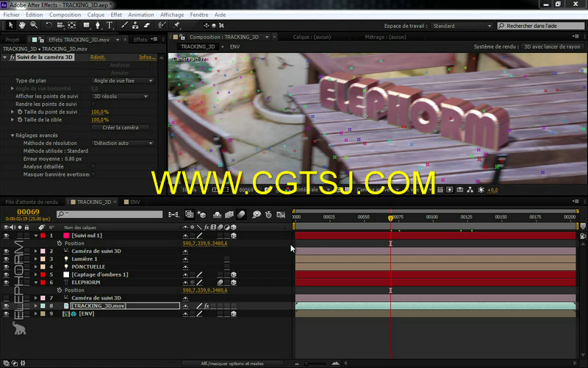
Task: Open the Graph Editor
Action: (281, 214)
